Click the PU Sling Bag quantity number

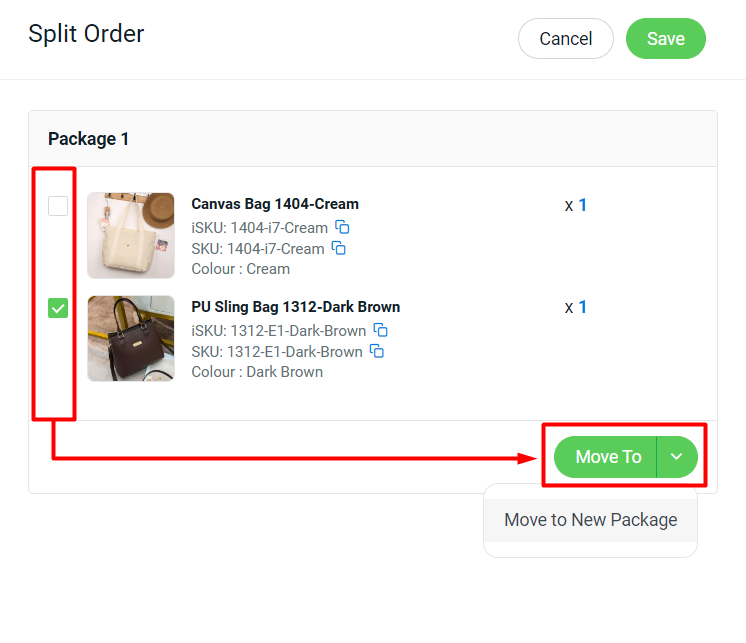pos(582,307)
